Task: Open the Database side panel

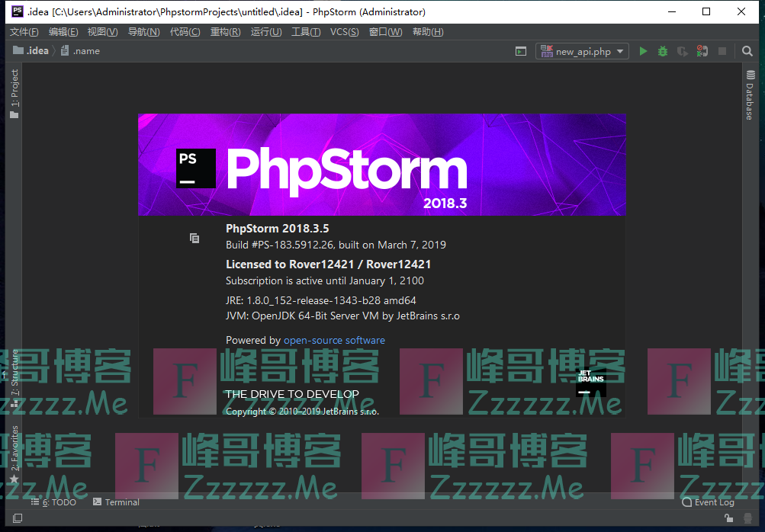Action: 750,95
